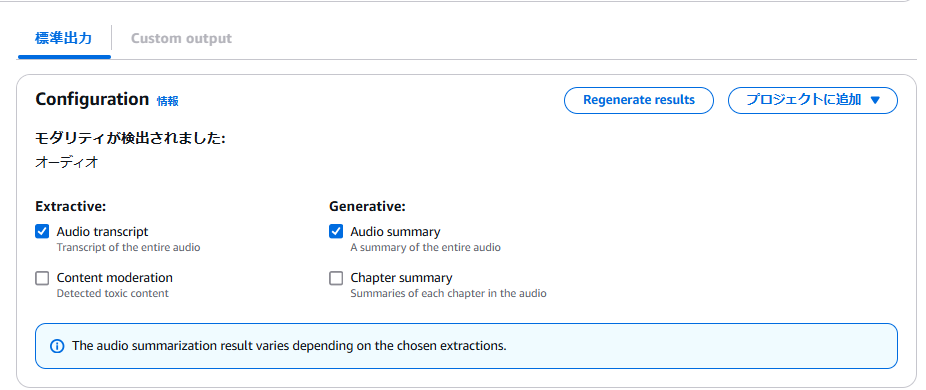Click the Chapter summary label text
Viewport: 926px width, 390px height.
coord(401,278)
